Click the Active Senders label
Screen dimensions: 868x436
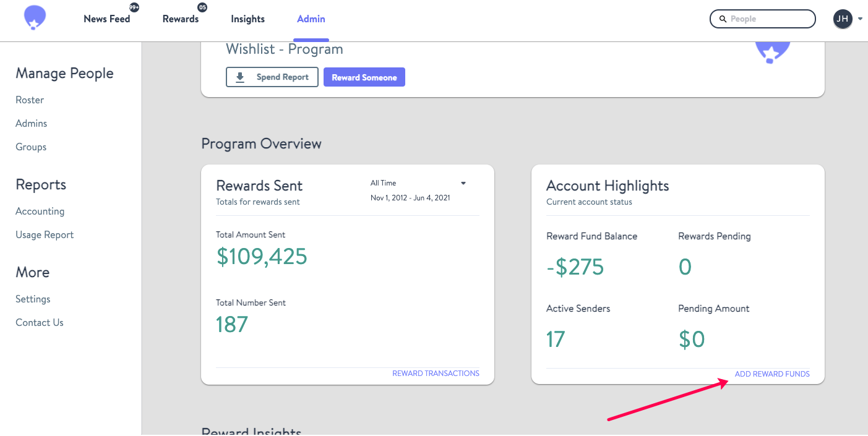pyautogui.click(x=578, y=309)
